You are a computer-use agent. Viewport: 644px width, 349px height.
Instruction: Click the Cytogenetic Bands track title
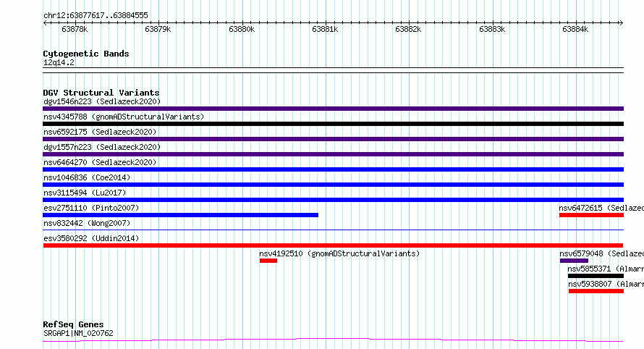(86, 54)
